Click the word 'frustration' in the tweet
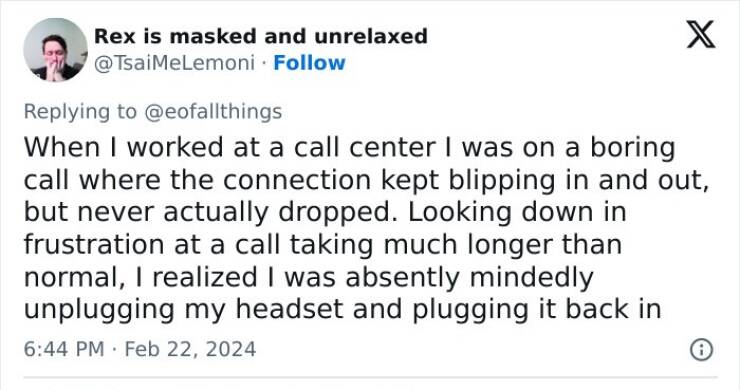This screenshot has height=390, width=740. tap(94, 245)
